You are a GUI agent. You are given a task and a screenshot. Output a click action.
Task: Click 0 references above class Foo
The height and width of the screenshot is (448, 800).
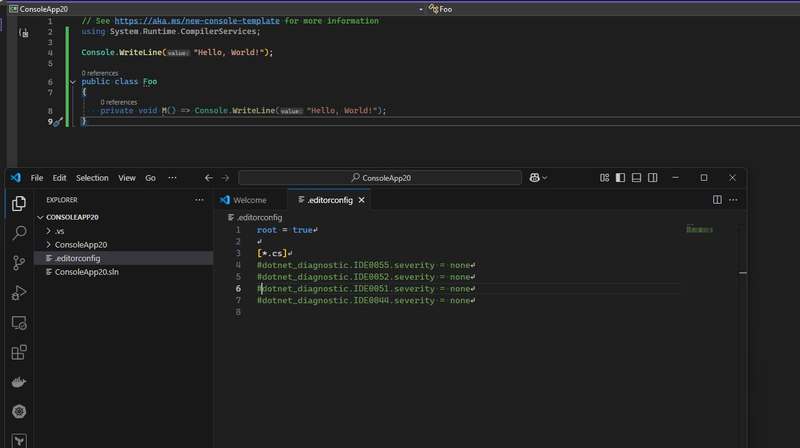[x=100, y=73]
